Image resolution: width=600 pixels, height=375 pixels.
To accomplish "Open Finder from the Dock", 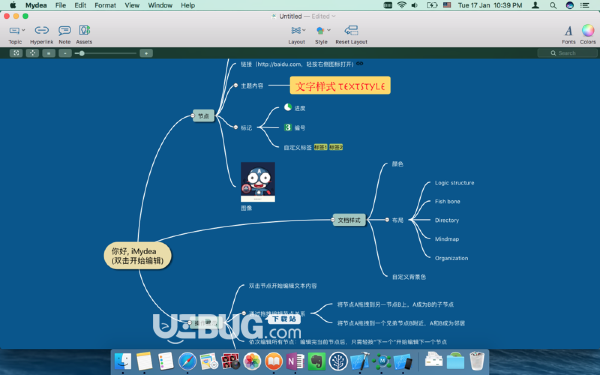I will (x=123, y=361).
